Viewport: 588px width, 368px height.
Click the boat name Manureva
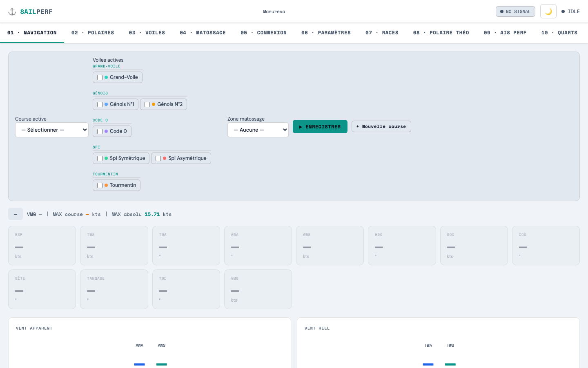click(x=274, y=11)
